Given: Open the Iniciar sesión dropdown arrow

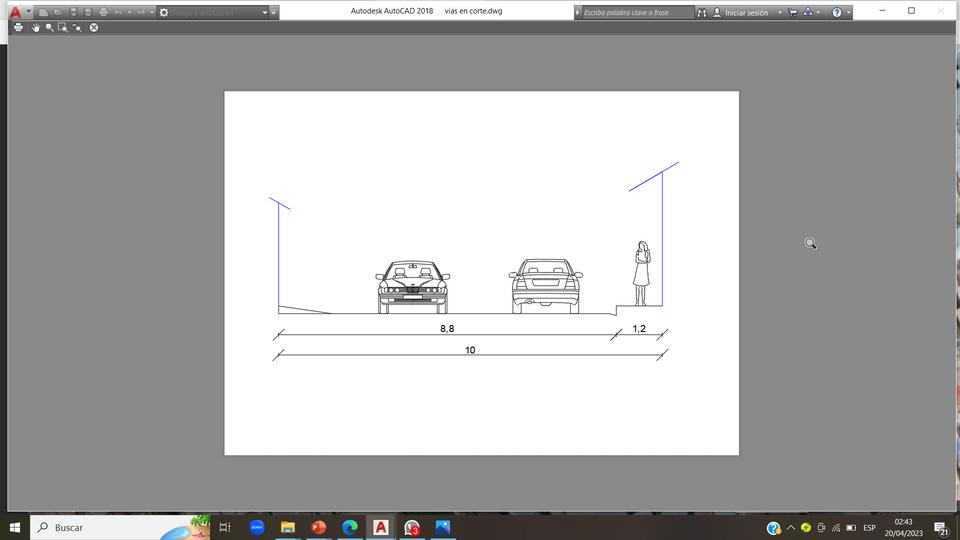Looking at the screenshot, I should 780,12.
